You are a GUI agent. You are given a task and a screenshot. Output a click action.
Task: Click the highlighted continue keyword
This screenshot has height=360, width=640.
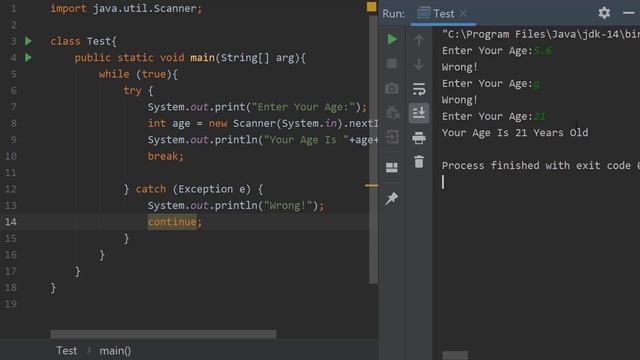click(x=172, y=222)
